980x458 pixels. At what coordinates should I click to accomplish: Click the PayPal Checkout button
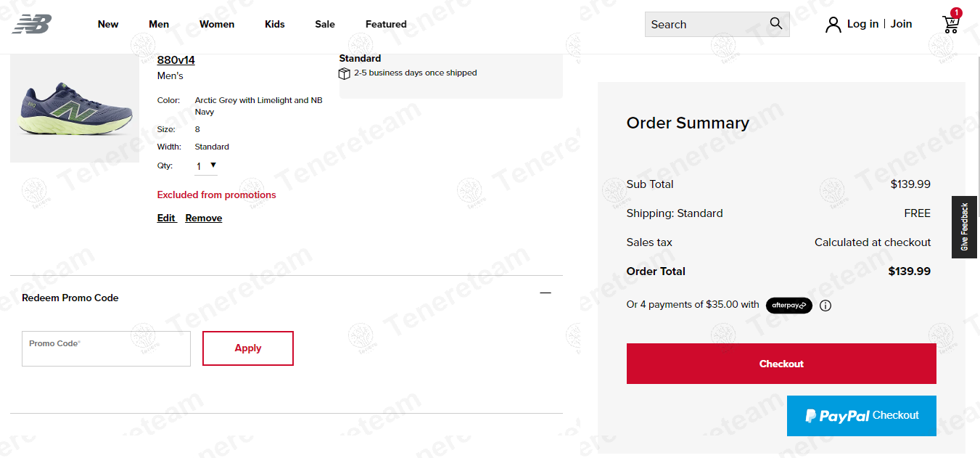click(861, 416)
